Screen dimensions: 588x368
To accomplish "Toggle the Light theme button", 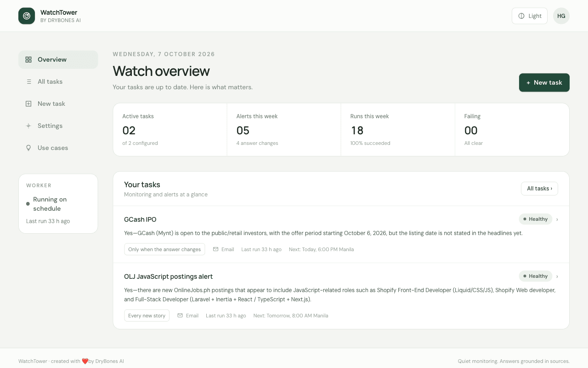I will [530, 16].
